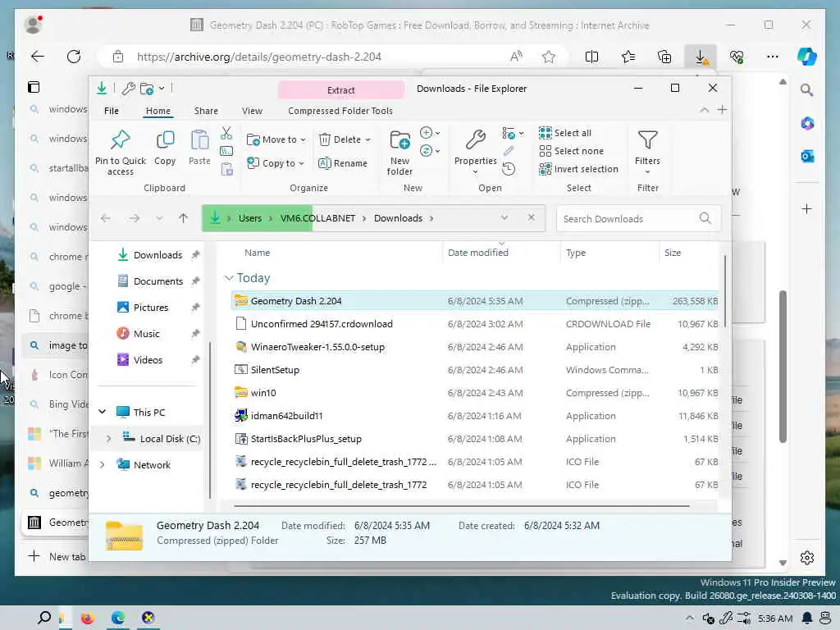
Task: Click the Copy ribbon icon
Action: click(165, 139)
